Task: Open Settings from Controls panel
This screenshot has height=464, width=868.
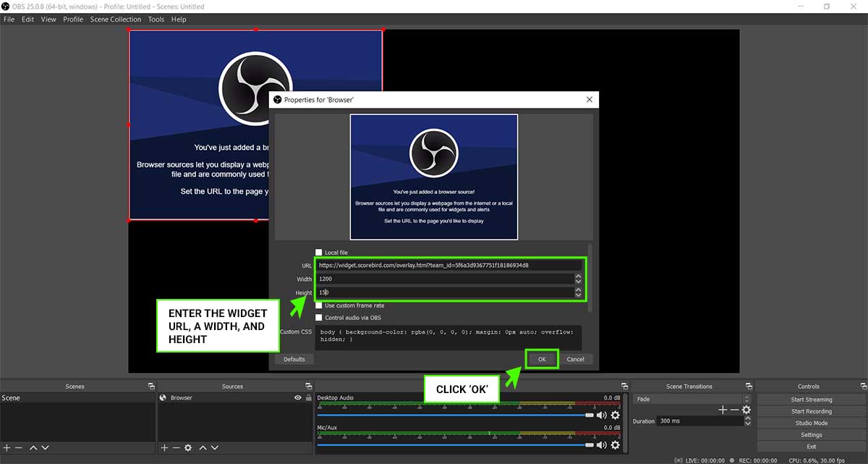Action: click(811, 435)
